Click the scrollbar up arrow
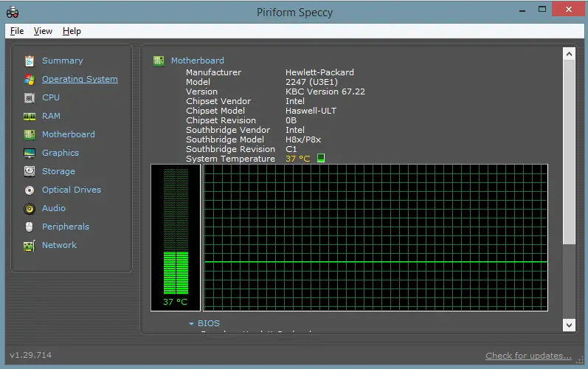Screen dimensions: 588x369 coord(569,54)
